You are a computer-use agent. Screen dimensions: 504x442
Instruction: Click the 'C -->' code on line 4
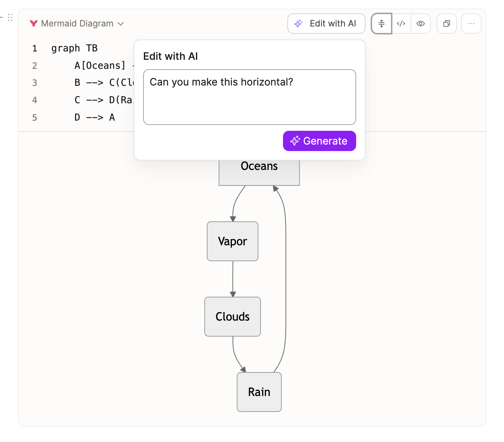click(x=89, y=100)
